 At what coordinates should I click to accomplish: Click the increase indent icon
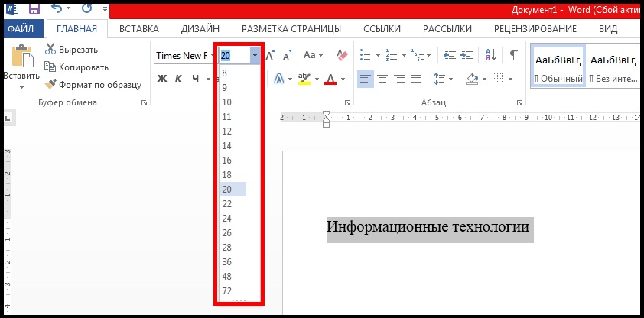[x=467, y=55]
